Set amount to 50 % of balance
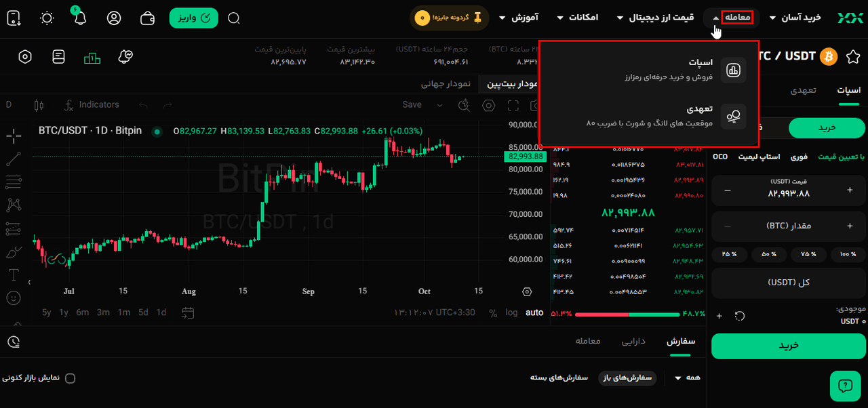The width and height of the screenshot is (868, 408). pos(769,254)
